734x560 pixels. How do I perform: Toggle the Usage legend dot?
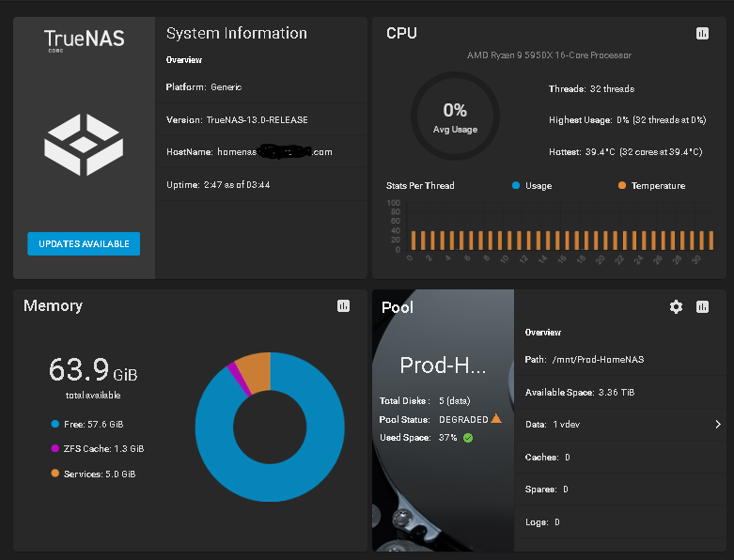[516, 185]
